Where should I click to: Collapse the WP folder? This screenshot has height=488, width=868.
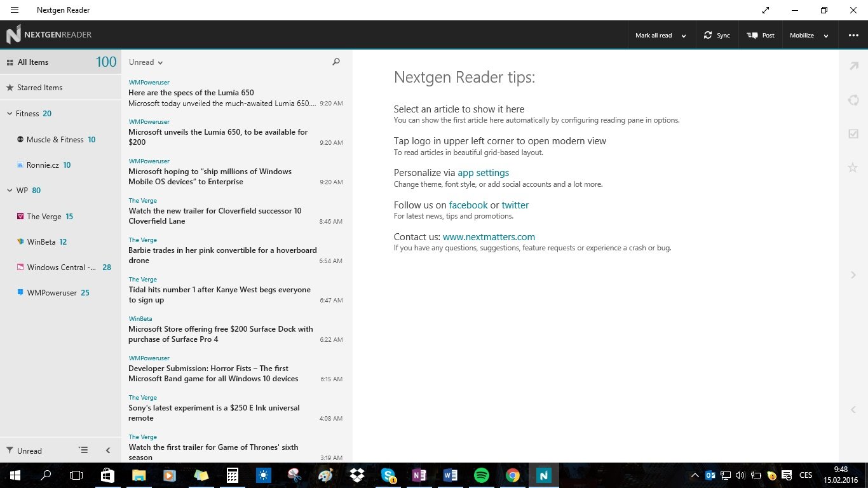tap(10, 190)
